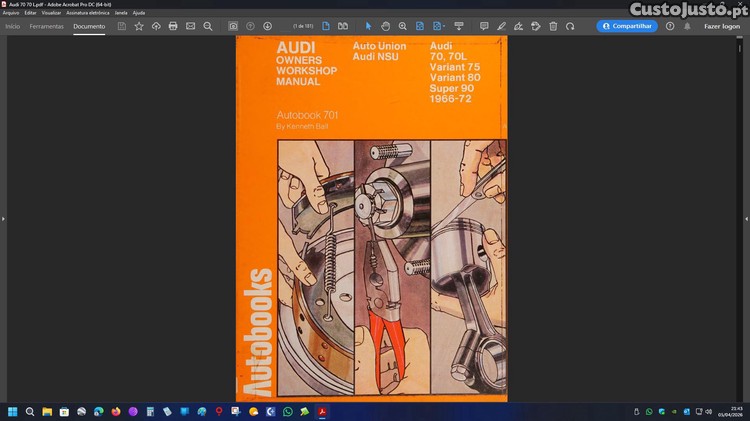750x421 pixels.
Task: Switch to the Ferramentas tab
Action: 46,26
